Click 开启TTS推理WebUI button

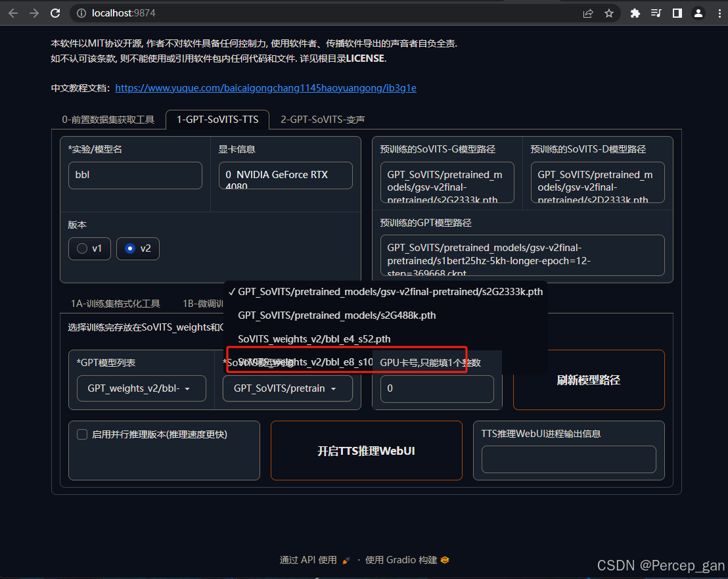tap(367, 450)
